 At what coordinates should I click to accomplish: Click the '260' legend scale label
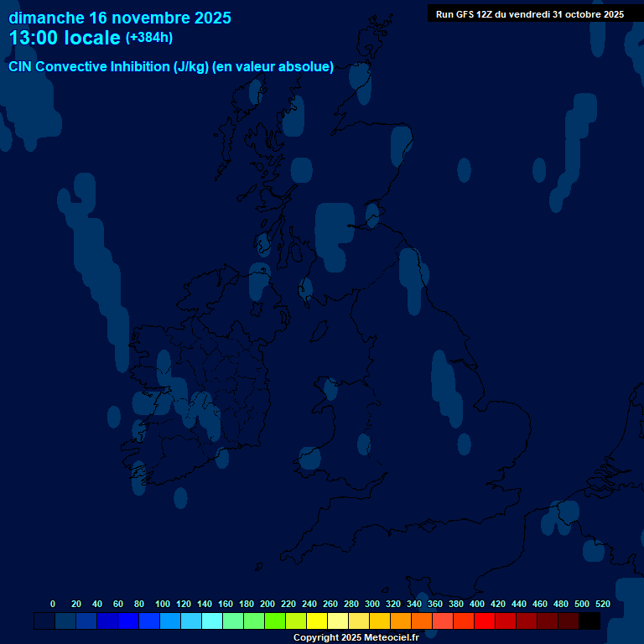[330, 604]
